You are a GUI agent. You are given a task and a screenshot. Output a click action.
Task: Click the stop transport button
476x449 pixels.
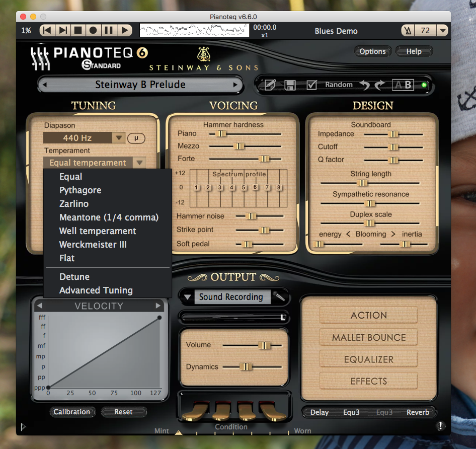[x=78, y=30]
